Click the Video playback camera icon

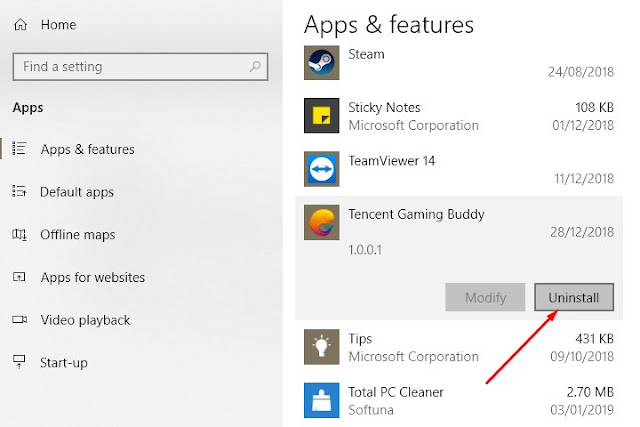coord(19,319)
